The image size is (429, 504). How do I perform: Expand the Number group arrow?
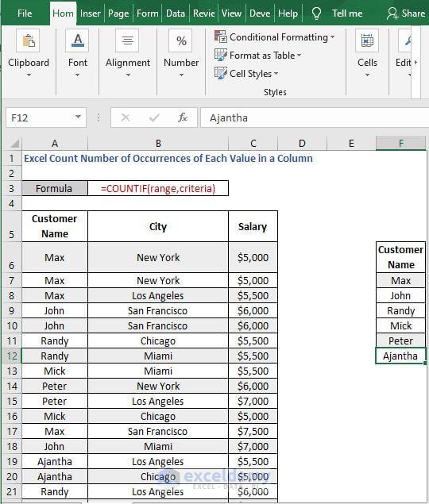(181, 75)
